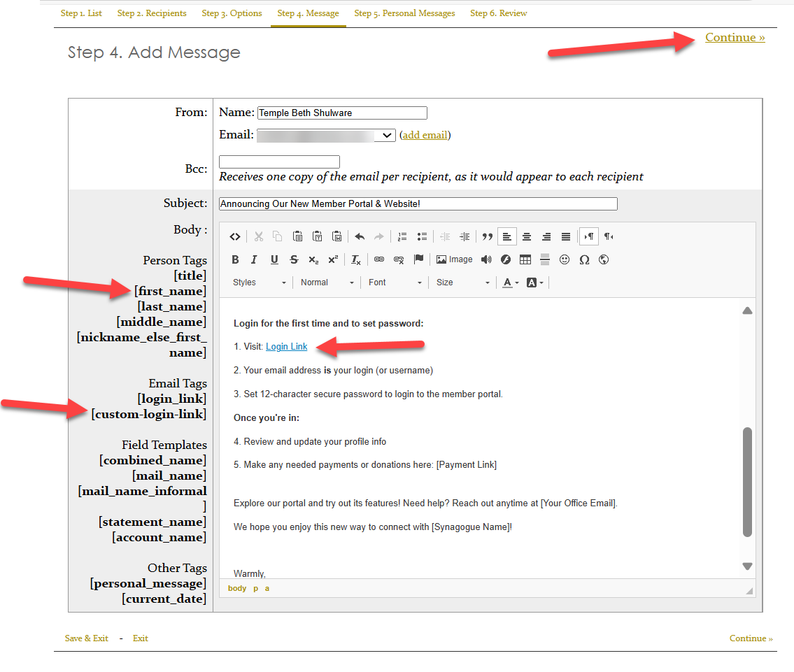Insert an Image into the message body
The image size is (794, 672).
[x=454, y=259]
